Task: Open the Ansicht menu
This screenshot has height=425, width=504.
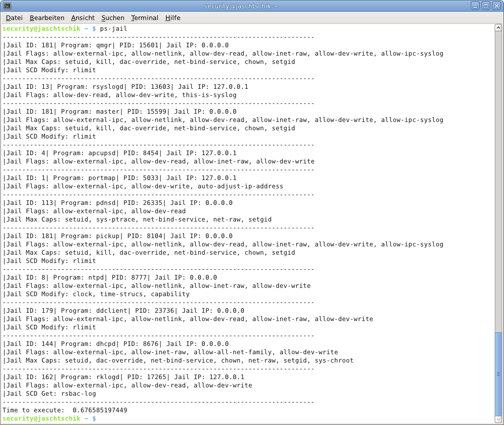Action: 83,18
